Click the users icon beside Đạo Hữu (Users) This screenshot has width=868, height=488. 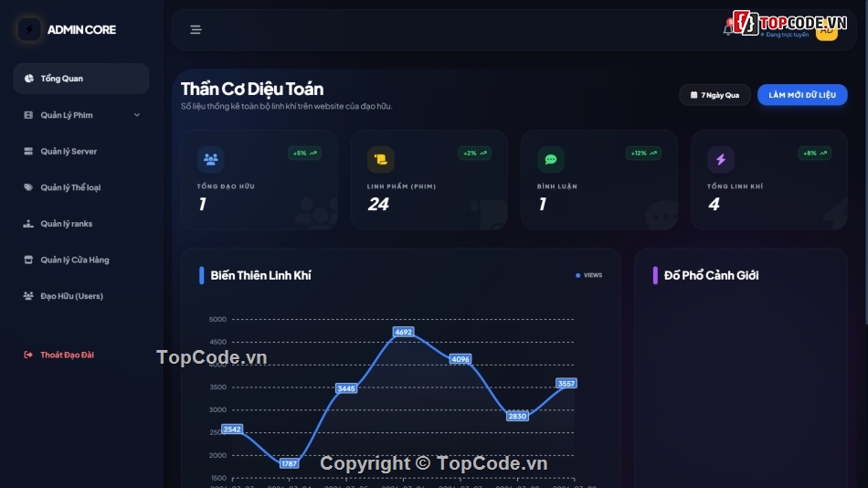click(28, 296)
